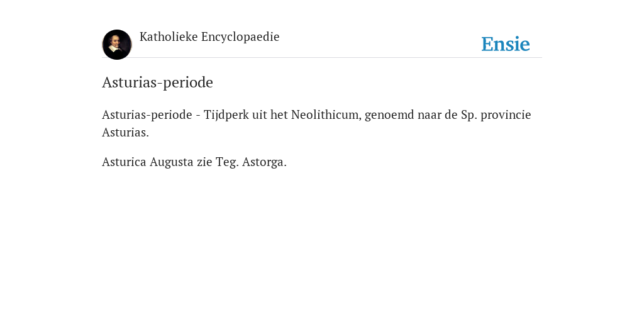Open the author portrait avatar
The height and width of the screenshot is (322, 644).
(x=116, y=45)
